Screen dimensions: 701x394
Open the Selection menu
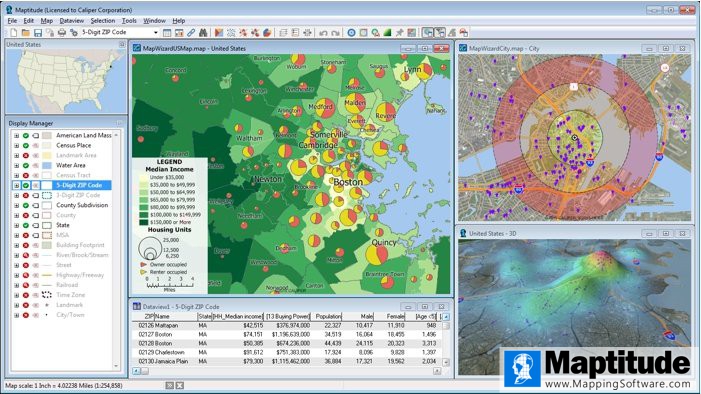pyautogui.click(x=103, y=21)
